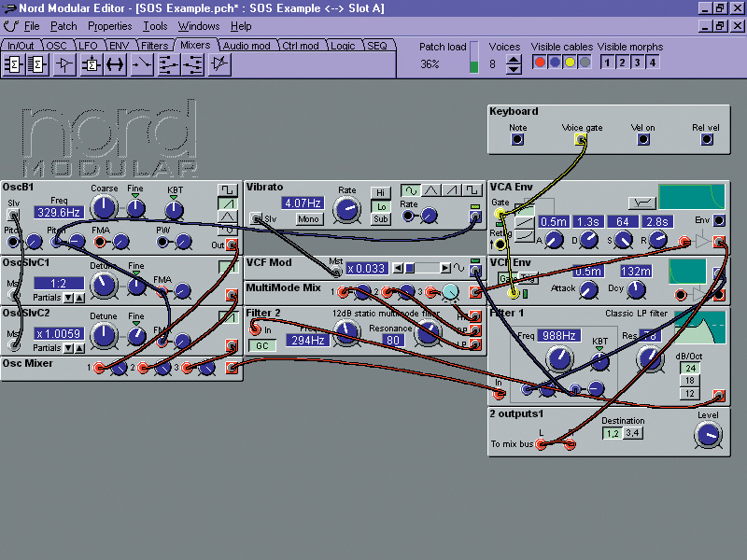This screenshot has width=747, height=560.
Task: Click the Vibrato Rate knob
Action: click(x=346, y=210)
